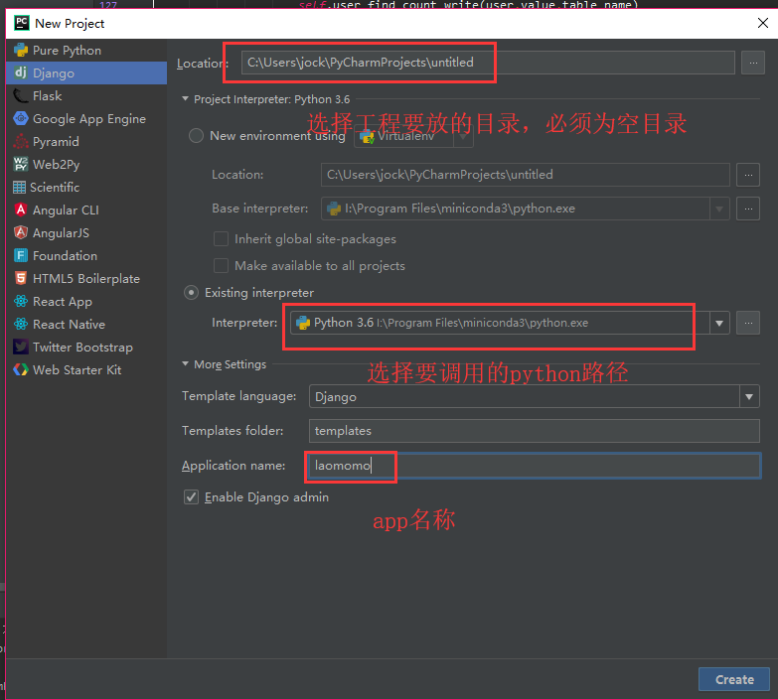This screenshot has height=700, width=778.
Task: Open existing interpreter browse dialog
Action: click(x=748, y=323)
